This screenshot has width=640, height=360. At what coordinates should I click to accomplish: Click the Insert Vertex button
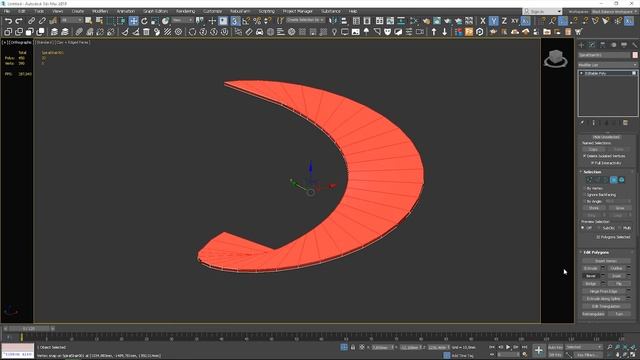click(606, 261)
